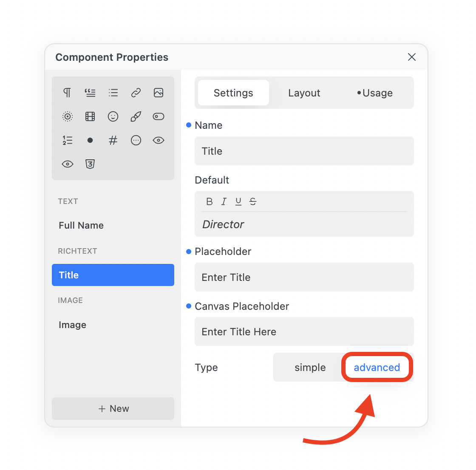Screen dimensions: 476x470
Task: Open the Usage tab
Action: coord(375,93)
